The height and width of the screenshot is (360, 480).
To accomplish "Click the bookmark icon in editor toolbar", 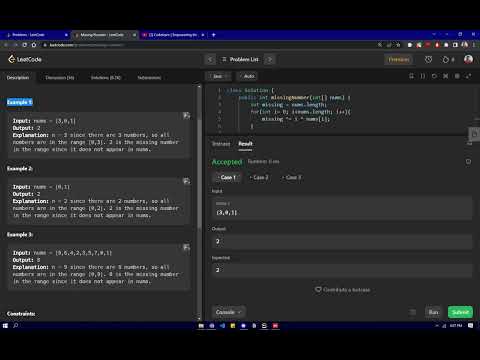I will click(x=411, y=76).
